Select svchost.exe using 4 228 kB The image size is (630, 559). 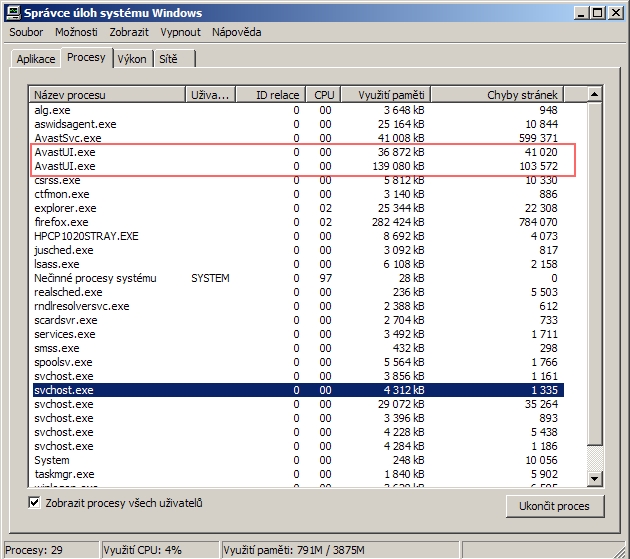click(x=298, y=432)
